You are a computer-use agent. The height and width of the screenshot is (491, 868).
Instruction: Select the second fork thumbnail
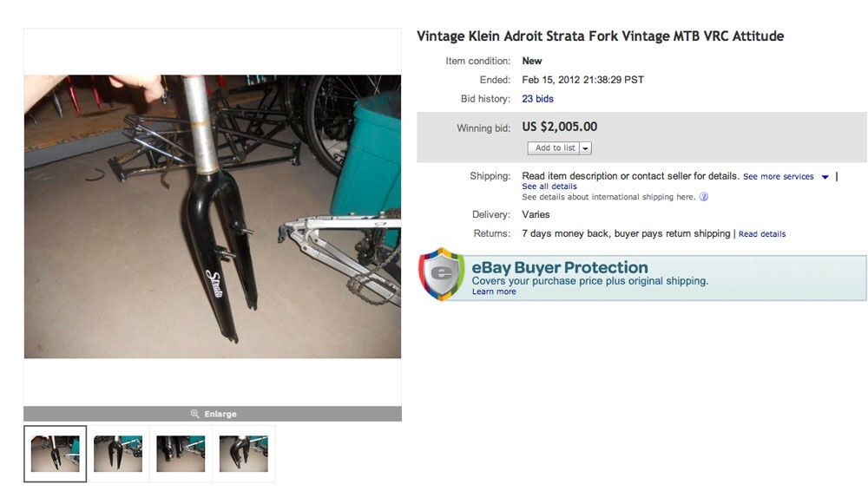click(118, 454)
